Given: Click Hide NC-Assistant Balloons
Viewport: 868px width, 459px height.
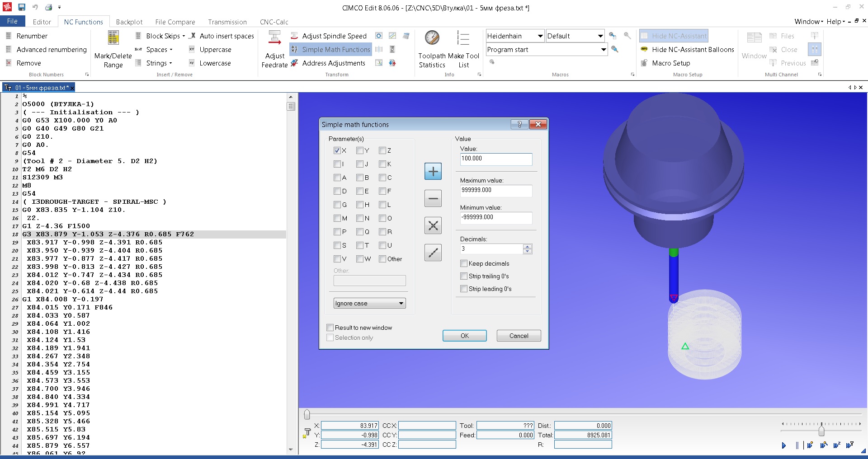Looking at the screenshot, I should pyautogui.click(x=688, y=50).
